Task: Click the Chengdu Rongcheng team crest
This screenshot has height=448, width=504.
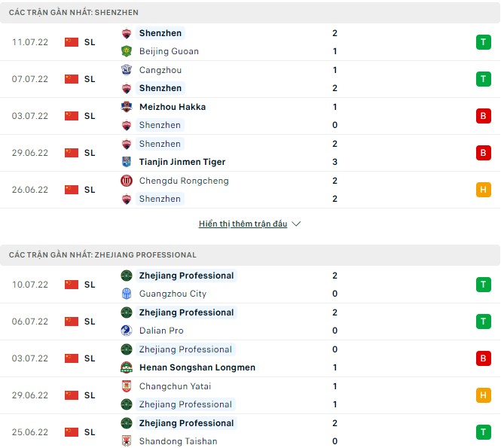Action: [127, 181]
